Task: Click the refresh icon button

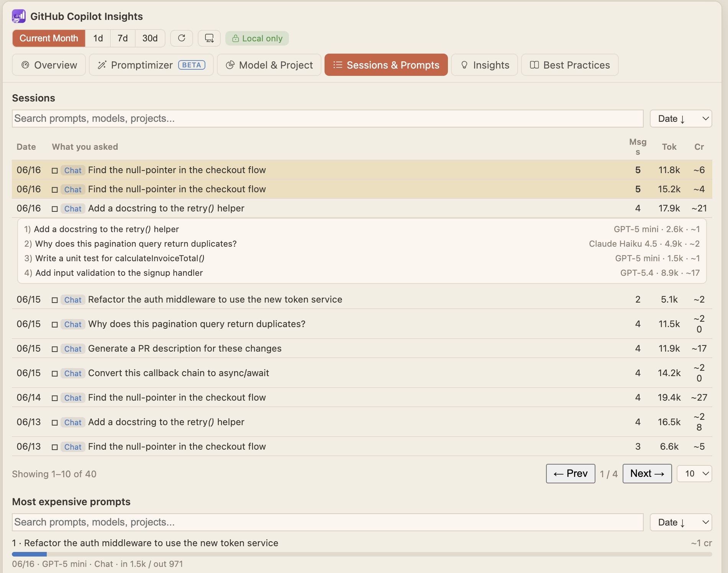Action: click(182, 38)
